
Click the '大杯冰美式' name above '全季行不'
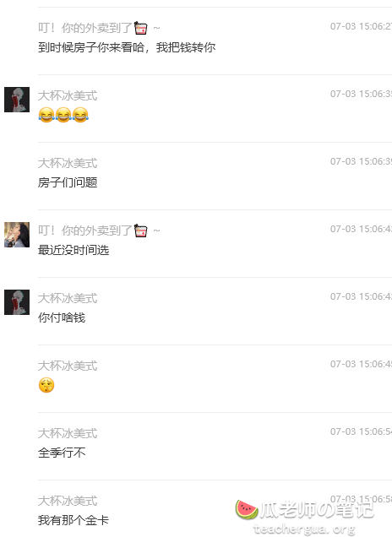[x=68, y=433]
